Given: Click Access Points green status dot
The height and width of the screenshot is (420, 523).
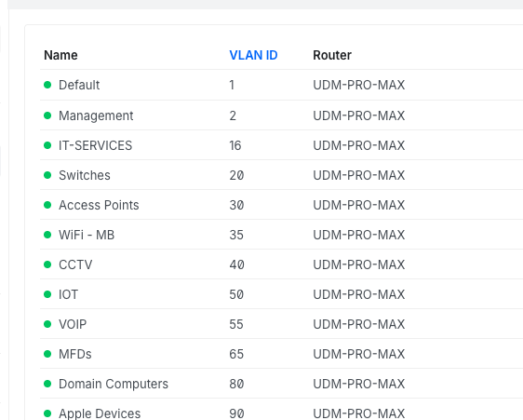Looking at the screenshot, I should [47, 205].
